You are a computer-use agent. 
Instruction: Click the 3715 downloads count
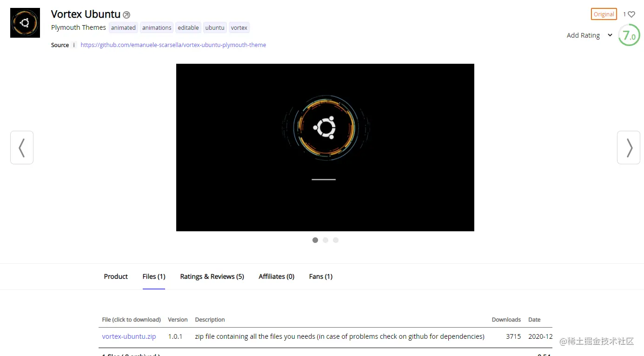513,336
